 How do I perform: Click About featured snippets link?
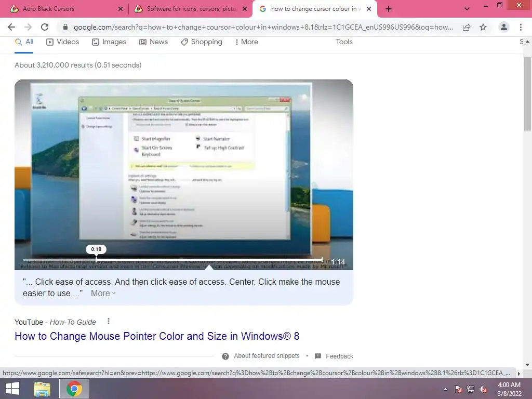(267, 355)
